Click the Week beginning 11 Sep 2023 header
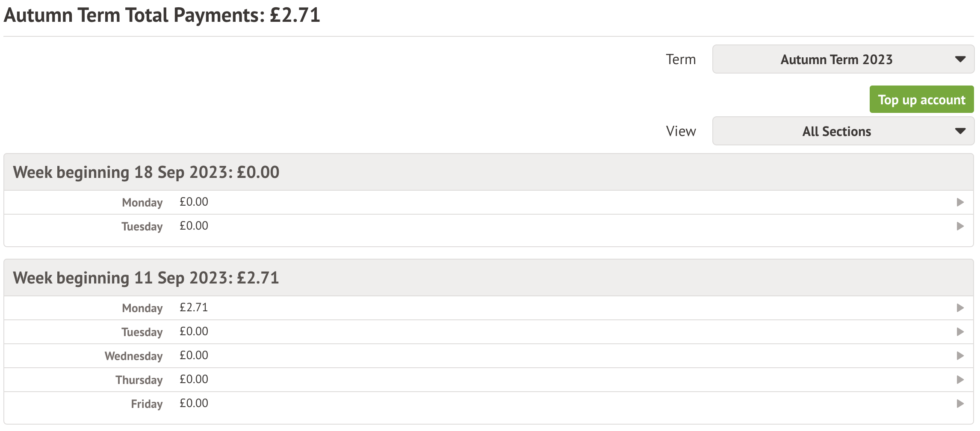980x431 pixels. (x=146, y=278)
